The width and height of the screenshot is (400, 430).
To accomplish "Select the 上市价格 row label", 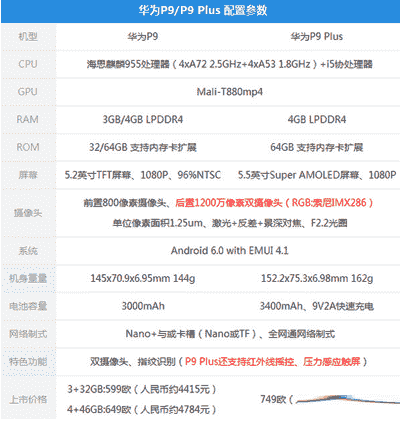I will (x=28, y=399).
